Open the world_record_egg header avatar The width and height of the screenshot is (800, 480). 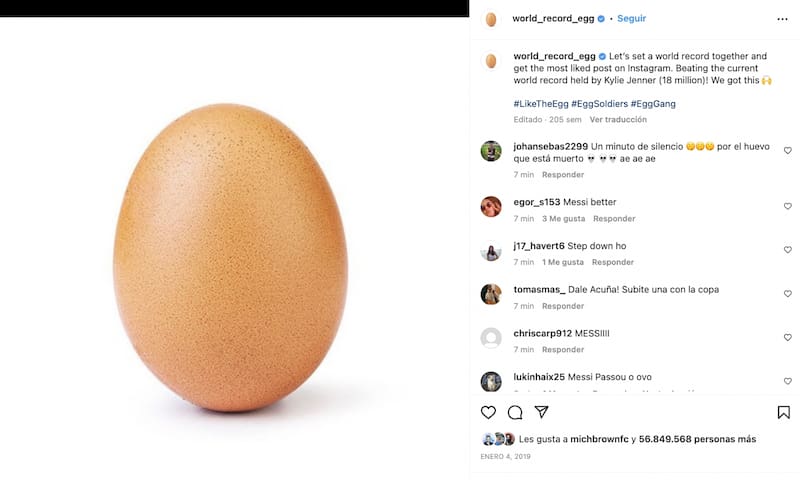tap(491, 19)
